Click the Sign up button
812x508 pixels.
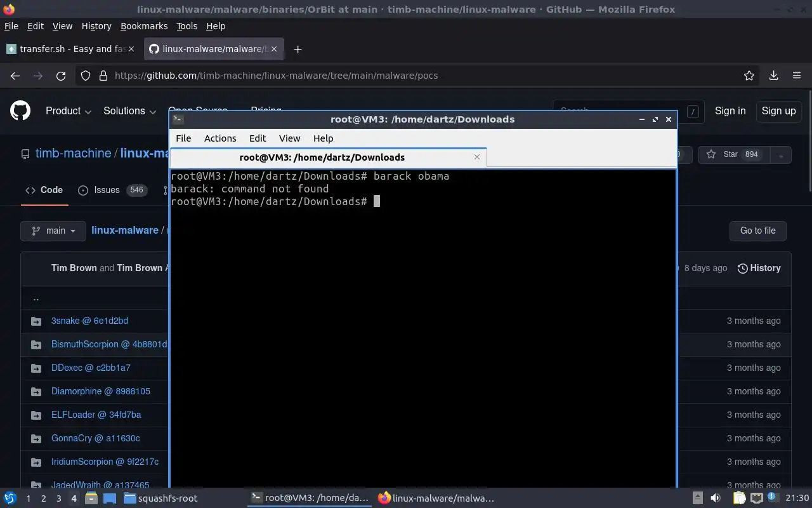tap(778, 111)
